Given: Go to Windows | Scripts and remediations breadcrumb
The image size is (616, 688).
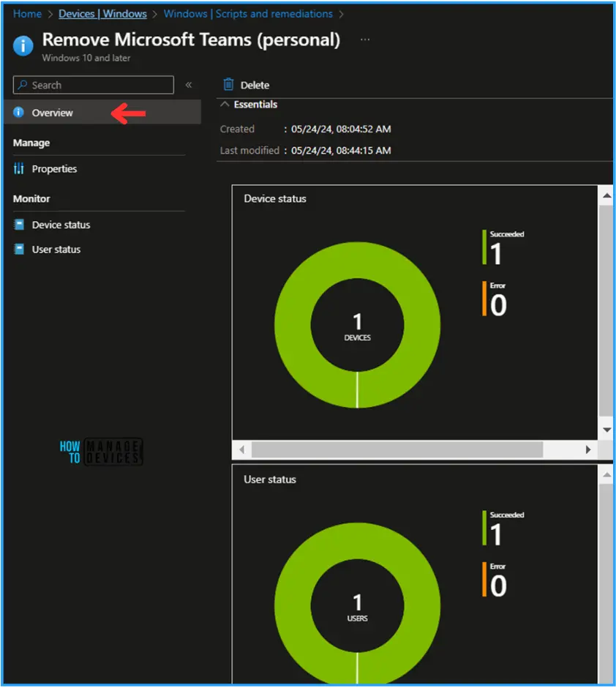Looking at the screenshot, I should click(x=248, y=14).
